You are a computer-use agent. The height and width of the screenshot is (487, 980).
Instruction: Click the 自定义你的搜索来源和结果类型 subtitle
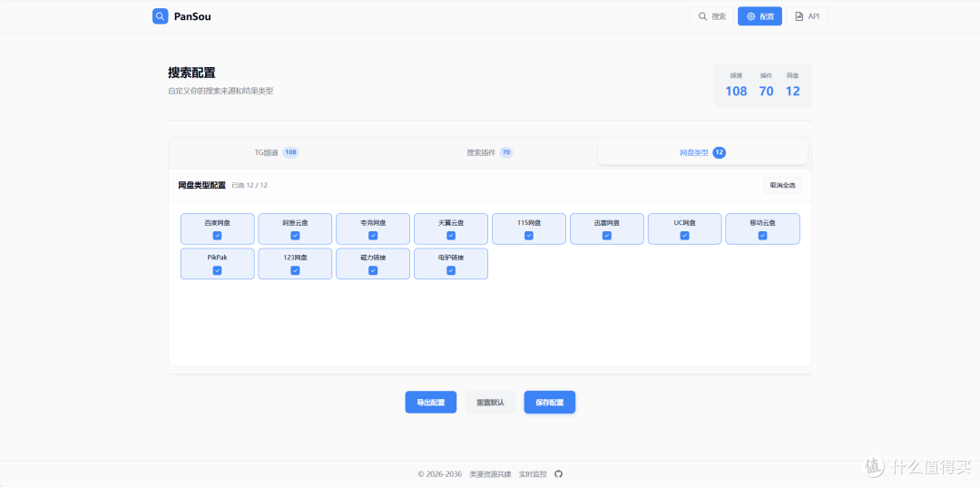(220, 92)
